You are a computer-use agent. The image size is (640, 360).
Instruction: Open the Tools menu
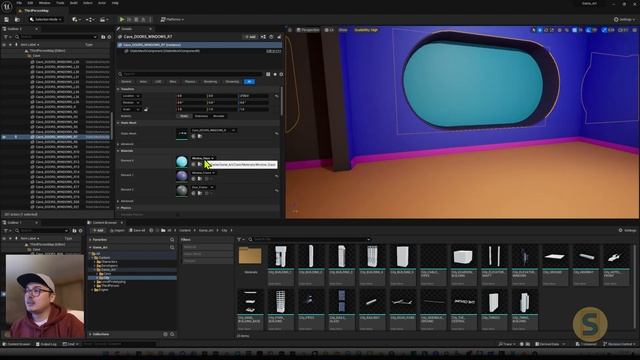[60, 3]
